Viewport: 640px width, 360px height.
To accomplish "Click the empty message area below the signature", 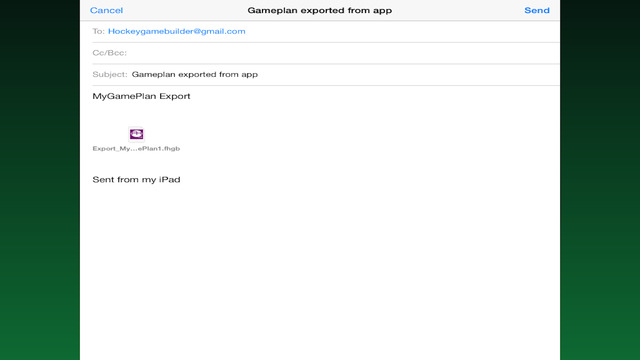I will [x=320, y=273].
